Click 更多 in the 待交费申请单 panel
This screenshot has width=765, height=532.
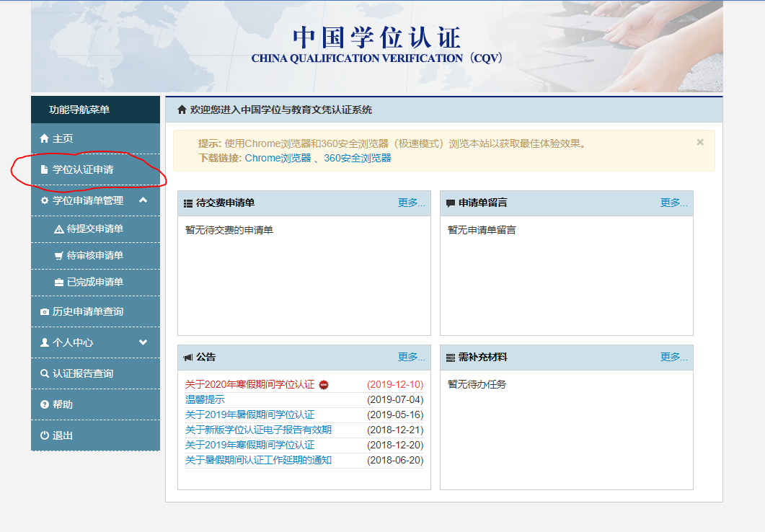point(411,203)
